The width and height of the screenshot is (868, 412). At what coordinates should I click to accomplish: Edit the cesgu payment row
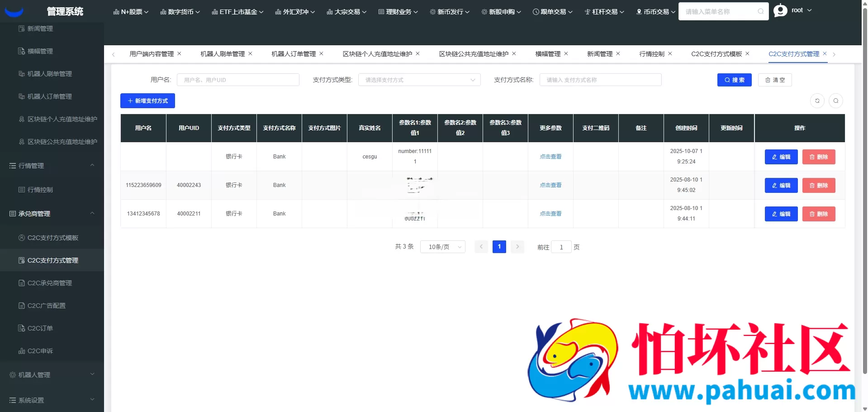781,157
